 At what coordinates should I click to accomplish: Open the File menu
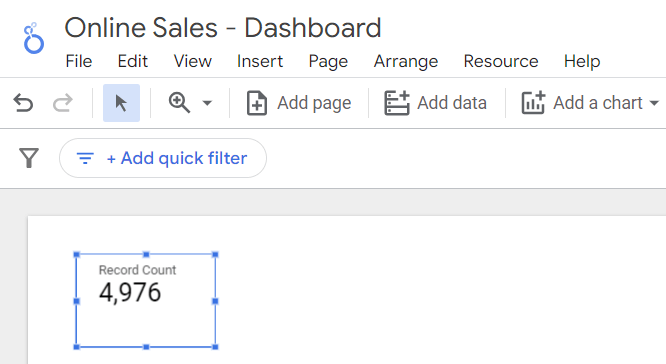[79, 61]
